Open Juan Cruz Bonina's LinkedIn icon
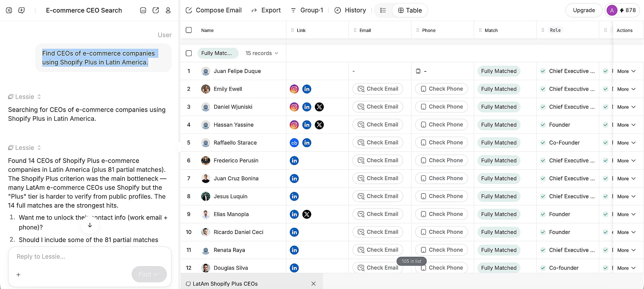Viewport: 644px width, 289px height. coord(294,178)
